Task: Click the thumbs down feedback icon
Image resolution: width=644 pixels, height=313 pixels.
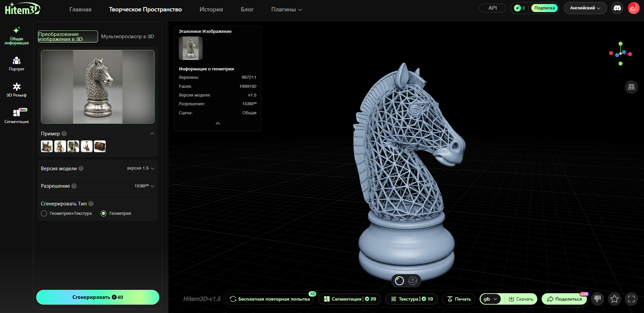Action: click(x=597, y=299)
